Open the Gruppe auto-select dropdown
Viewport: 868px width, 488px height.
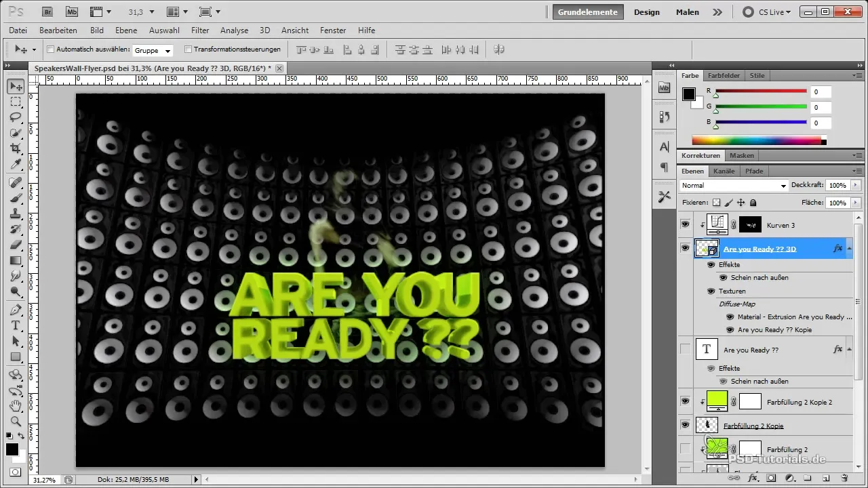click(x=153, y=50)
